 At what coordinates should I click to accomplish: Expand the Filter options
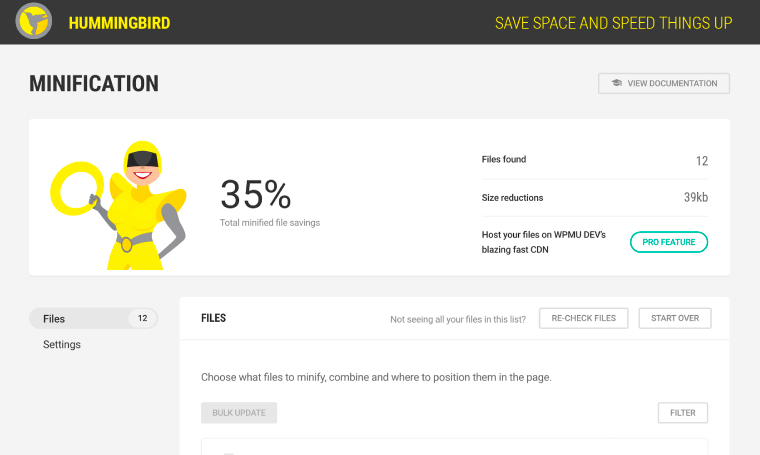pyautogui.click(x=682, y=413)
